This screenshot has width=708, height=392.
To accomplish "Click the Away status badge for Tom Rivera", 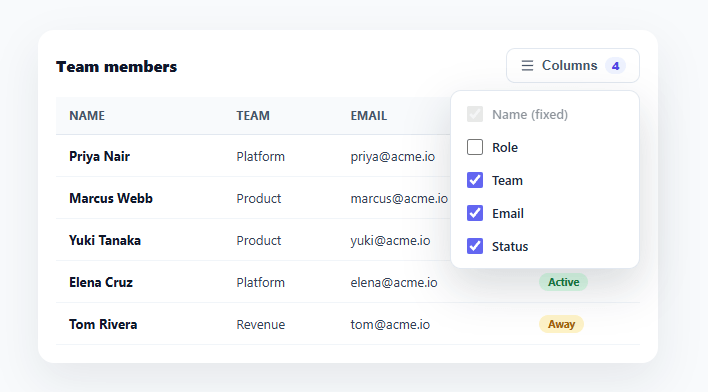I will coord(561,324).
